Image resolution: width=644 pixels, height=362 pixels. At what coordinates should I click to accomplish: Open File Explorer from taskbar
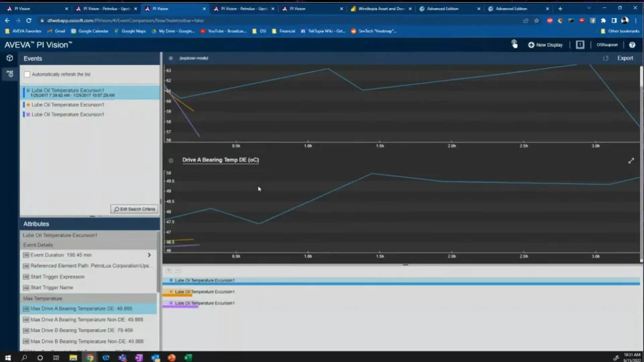tap(73, 357)
